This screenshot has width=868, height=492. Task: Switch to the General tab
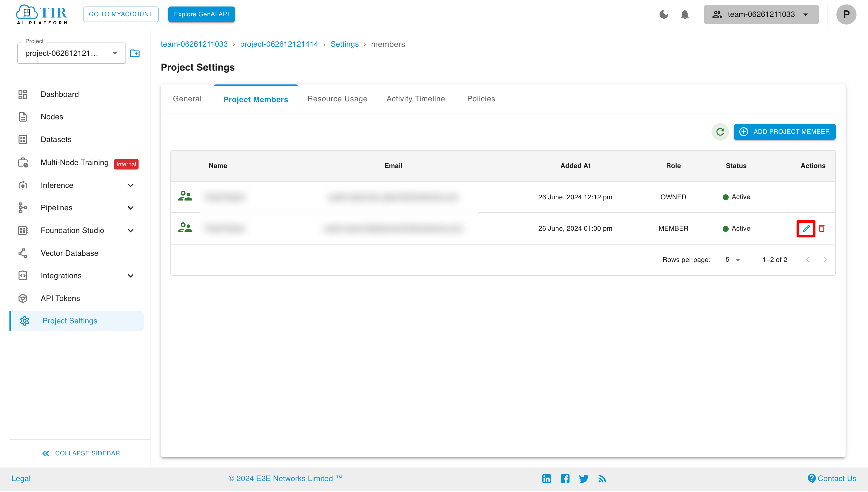pos(187,99)
